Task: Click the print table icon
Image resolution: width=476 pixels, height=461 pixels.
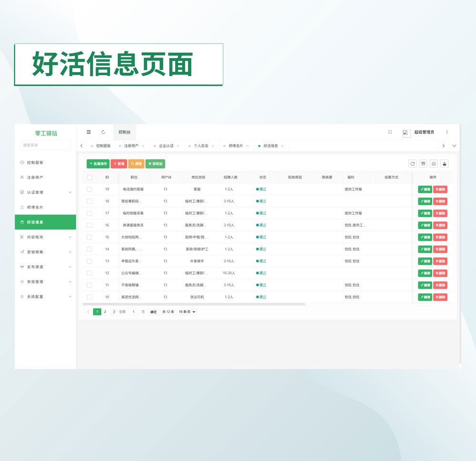Action: tap(434, 164)
